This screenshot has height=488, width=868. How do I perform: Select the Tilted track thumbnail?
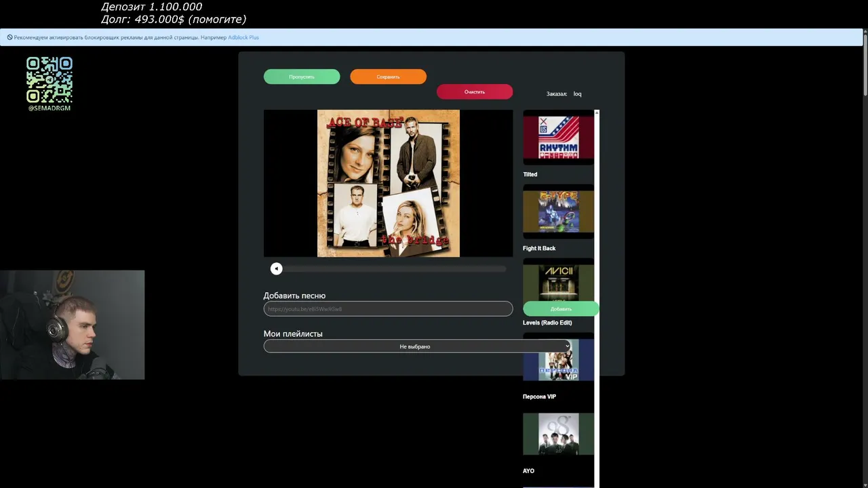pos(558,138)
